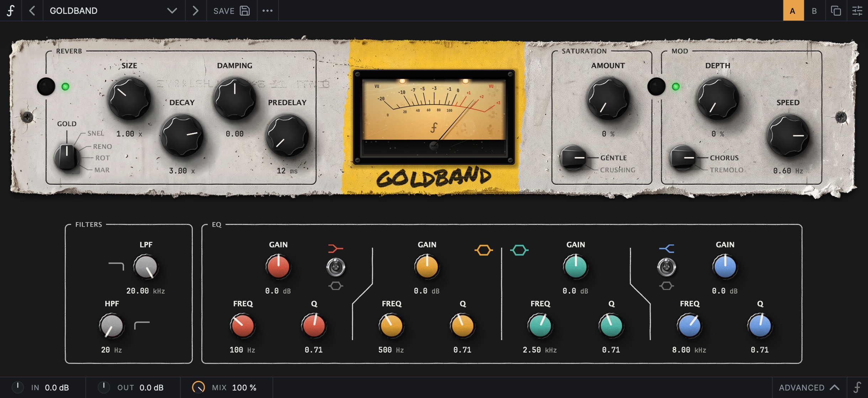
Task: Click the Saturation Amount knob
Action: pyautogui.click(x=608, y=98)
